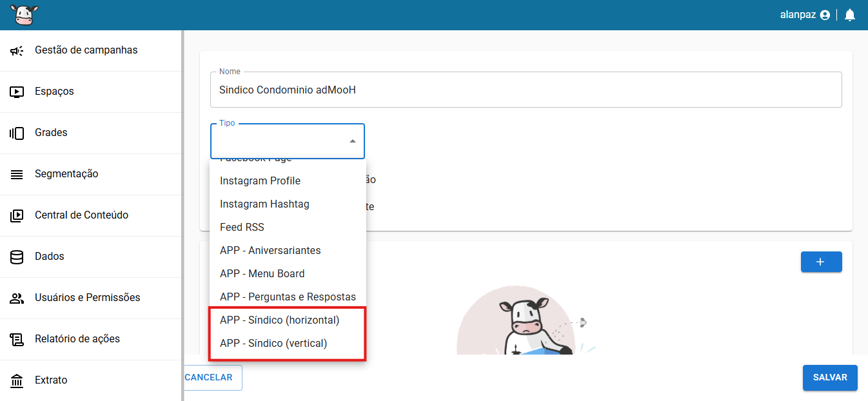Open the Extrato page
Image resolution: width=868 pixels, height=401 pixels.
[90, 380]
